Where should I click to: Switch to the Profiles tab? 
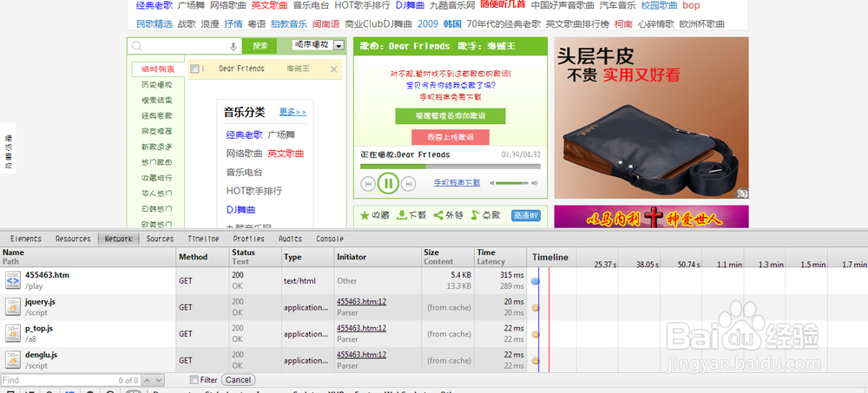pyautogui.click(x=248, y=239)
